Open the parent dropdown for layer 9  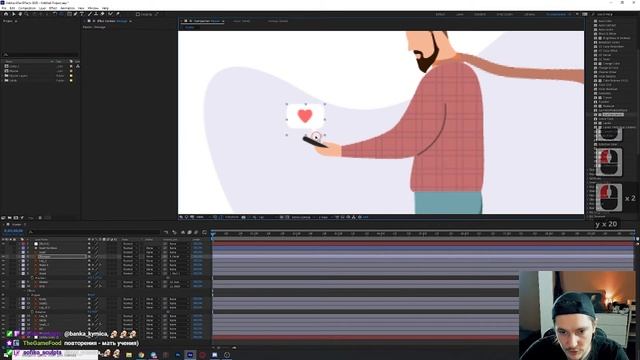tap(179, 282)
